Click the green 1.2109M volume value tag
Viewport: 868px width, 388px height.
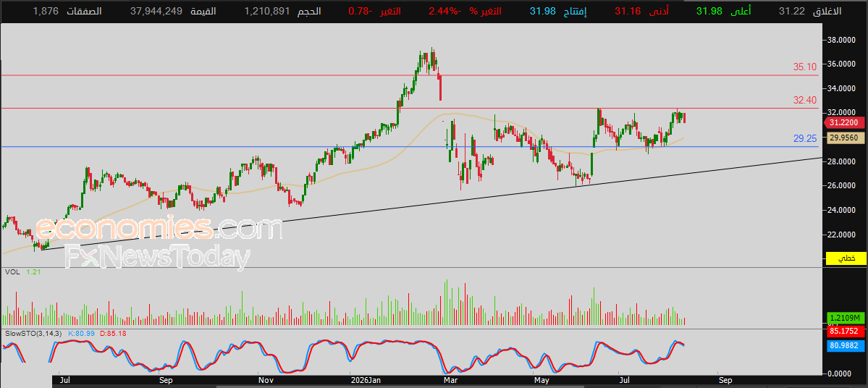(x=846, y=318)
